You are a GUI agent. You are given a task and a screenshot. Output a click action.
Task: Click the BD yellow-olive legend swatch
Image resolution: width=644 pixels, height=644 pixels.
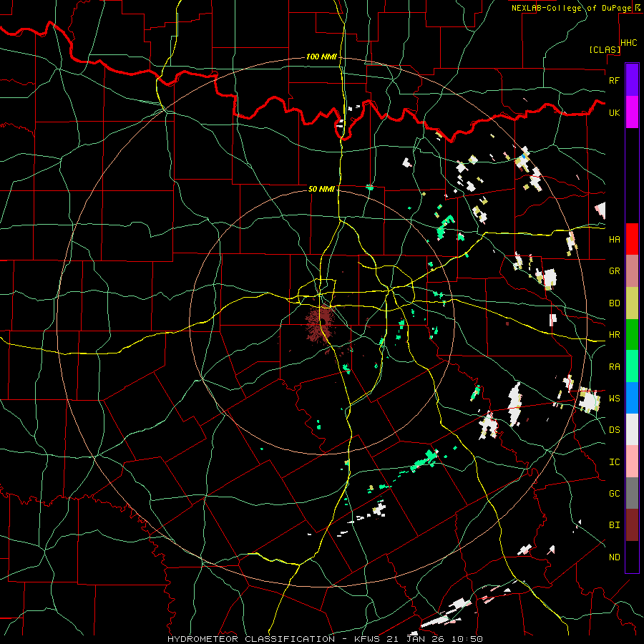pyautogui.click(x=632, y=303)
